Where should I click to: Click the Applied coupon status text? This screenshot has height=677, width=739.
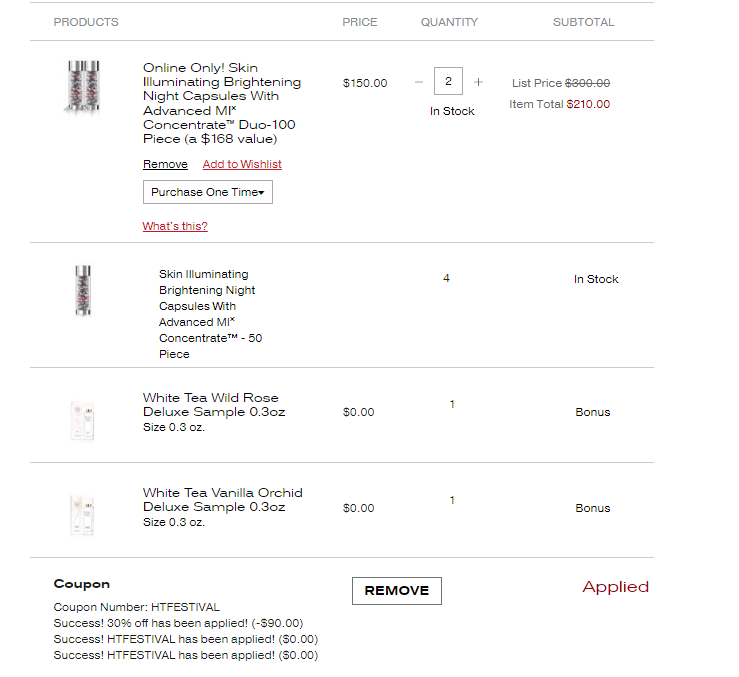tap(616, 587)
